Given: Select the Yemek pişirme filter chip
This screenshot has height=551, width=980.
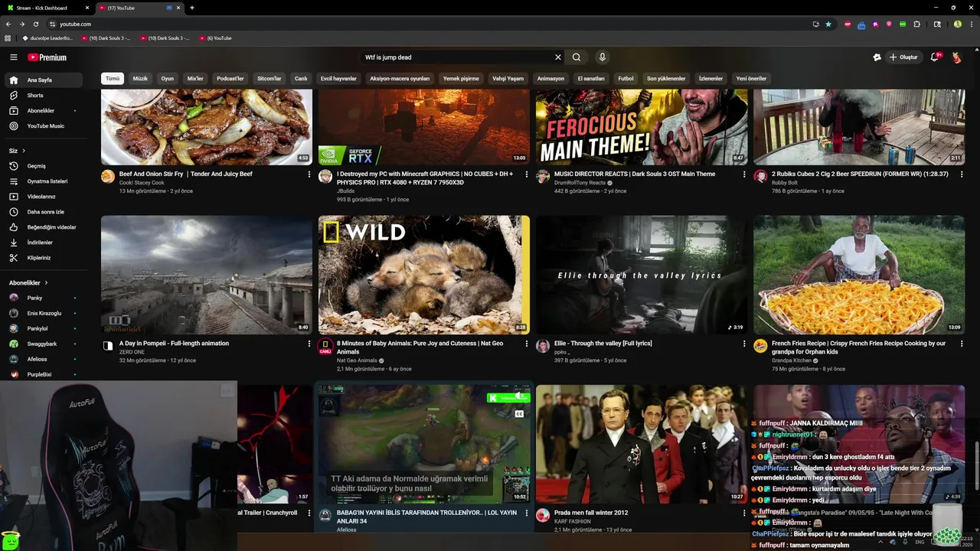Looking at the screenshot, I should pos(461,79).
